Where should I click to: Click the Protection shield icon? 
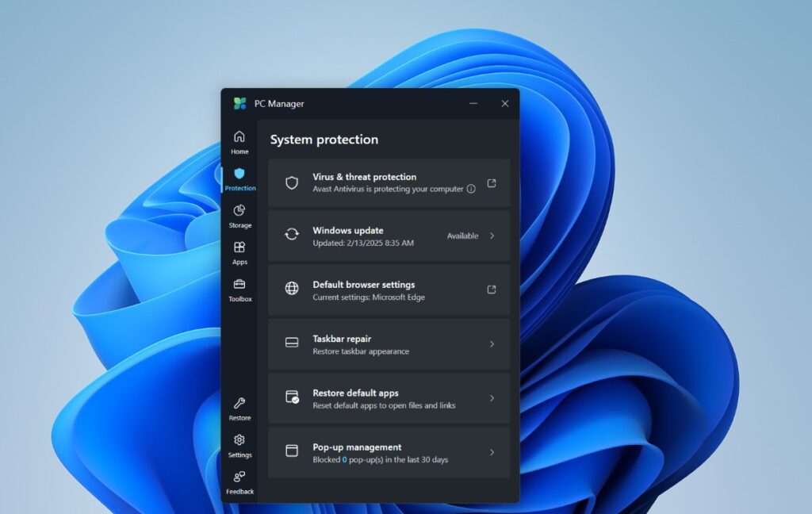[239, 174]
